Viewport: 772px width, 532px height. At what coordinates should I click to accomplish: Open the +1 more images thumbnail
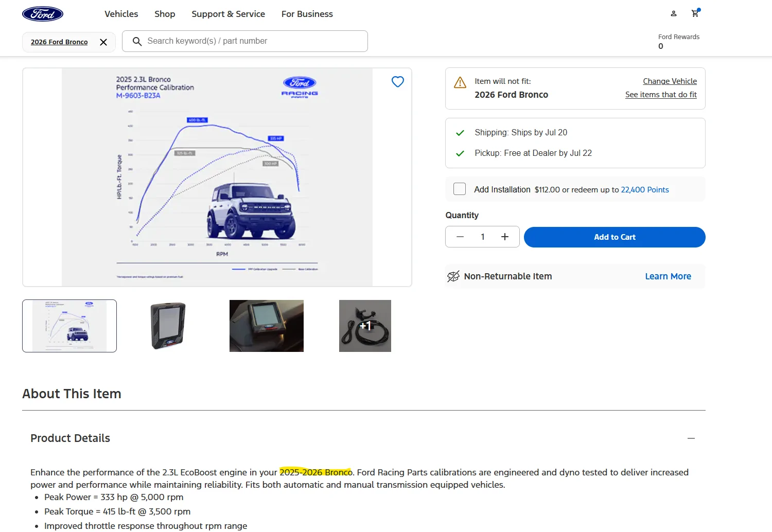click(x=365, y=326)
